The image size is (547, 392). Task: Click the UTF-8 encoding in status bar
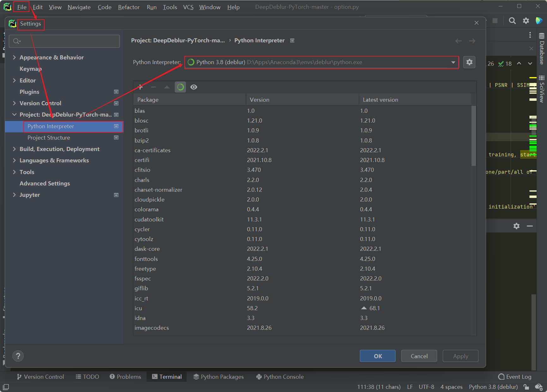(x=426, y=387)
